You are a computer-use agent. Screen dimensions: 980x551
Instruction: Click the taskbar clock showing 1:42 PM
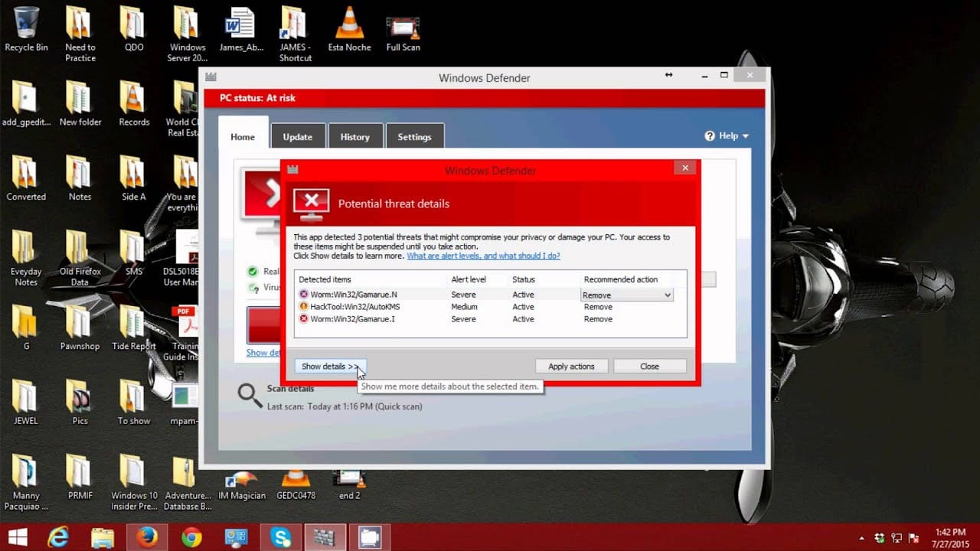(x=950, y=537)
